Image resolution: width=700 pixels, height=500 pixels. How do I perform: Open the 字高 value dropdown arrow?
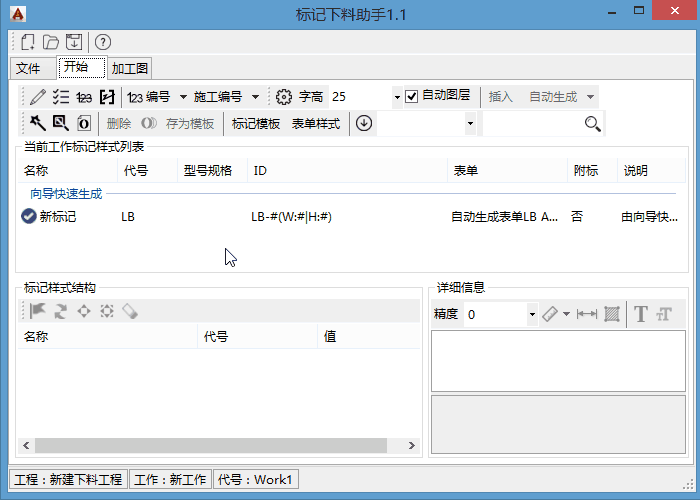pyautogui.click(x=397, y=97)
